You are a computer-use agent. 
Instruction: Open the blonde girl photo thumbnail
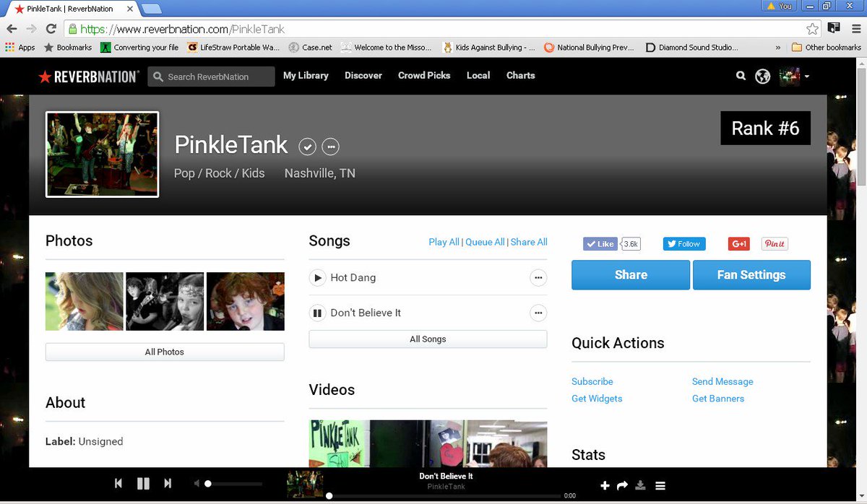pyautogui.click(x=85, y=301)
